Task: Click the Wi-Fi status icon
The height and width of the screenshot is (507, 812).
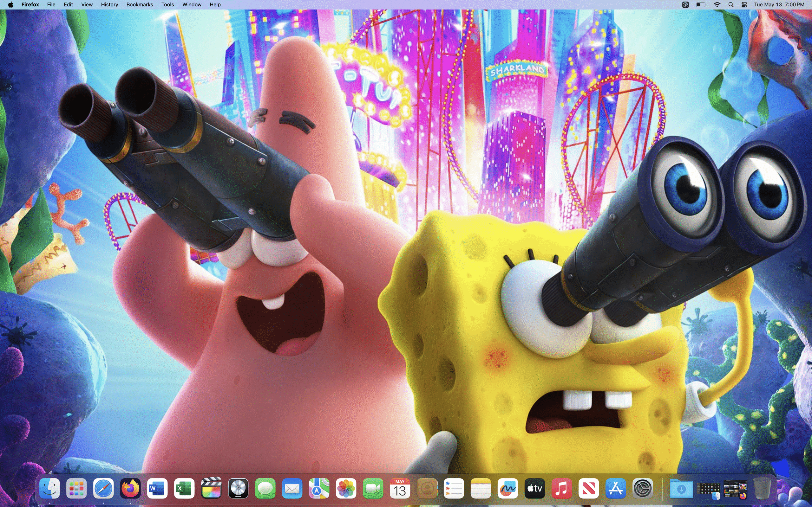Action: click(717, 5)
